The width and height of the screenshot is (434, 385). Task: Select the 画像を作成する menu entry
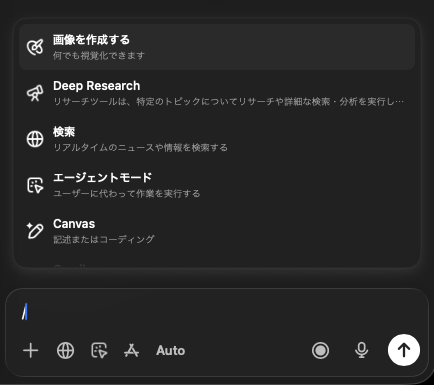pos(217,47)
